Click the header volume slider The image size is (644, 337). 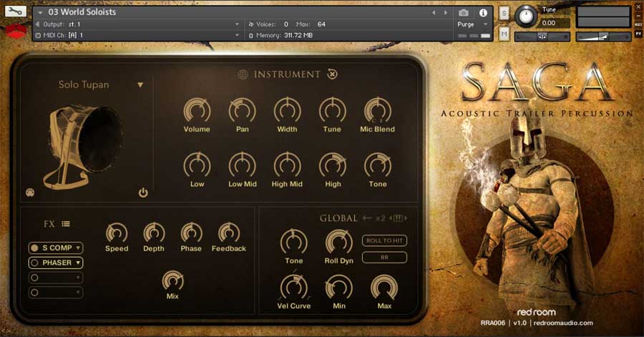[x=603, y=36]
